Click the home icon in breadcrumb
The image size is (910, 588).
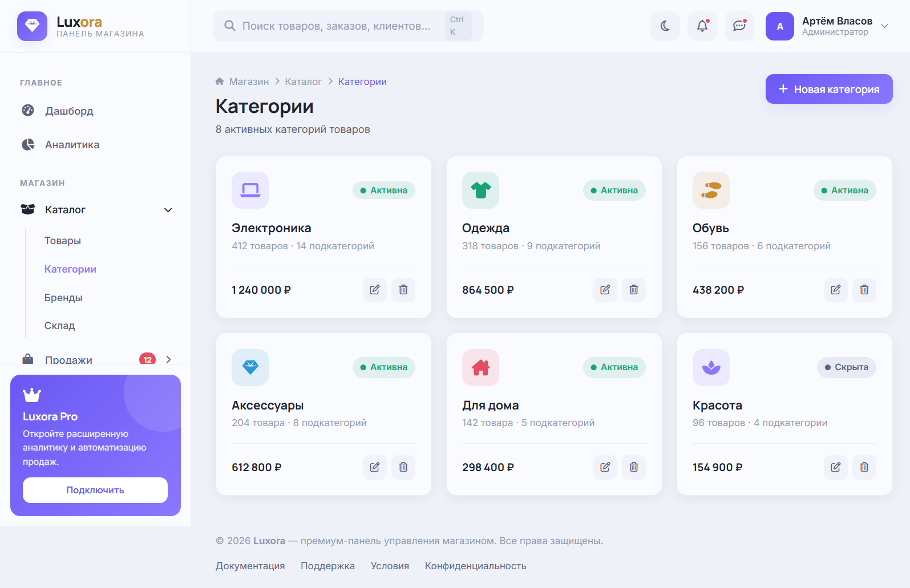click(x=220, y=82)
